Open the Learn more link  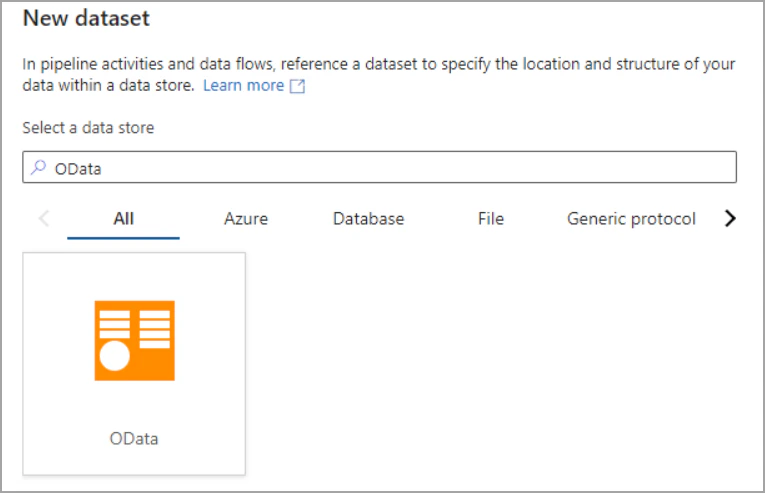tap(243, 86)
